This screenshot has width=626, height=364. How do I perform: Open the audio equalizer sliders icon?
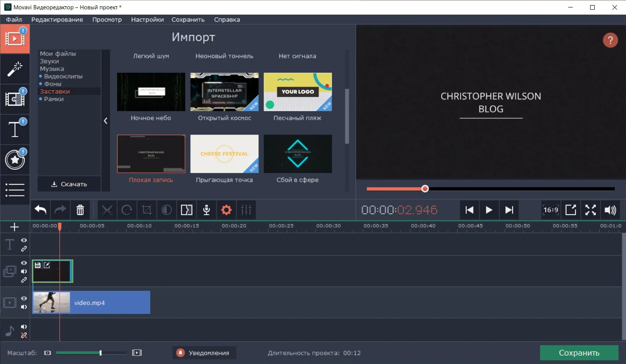[x=246, y=210]
